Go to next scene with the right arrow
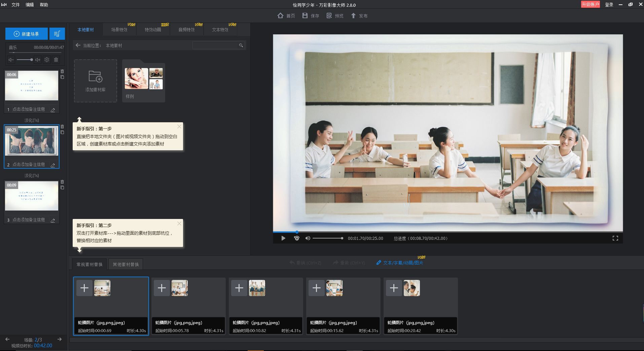Image resolution: width=644 pixels, height=351 pixels. tap(60, 339)
